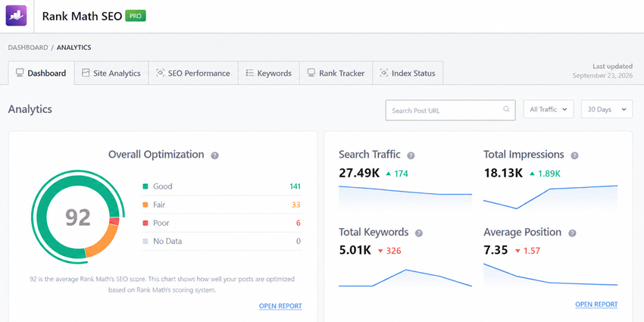Open the Dashboard tab
Viewport: 644px width, 322px height.
point(41,73)
